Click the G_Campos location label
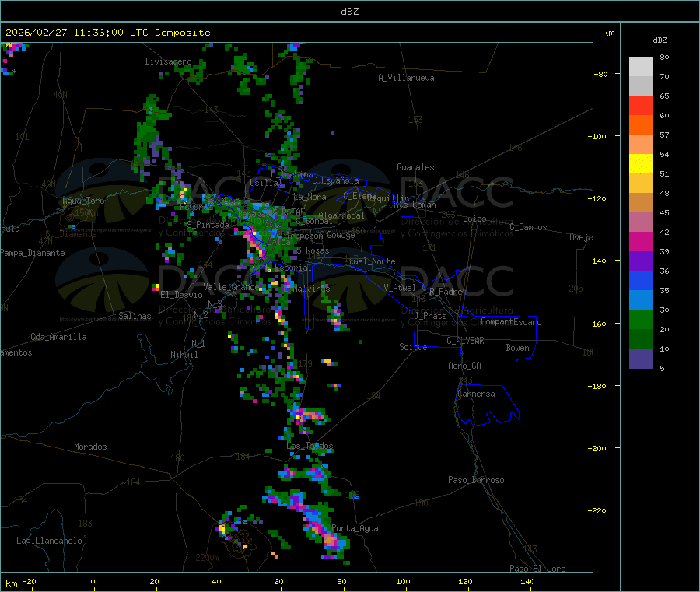Screen dimensions: 700x592 (x=528, y=227)
